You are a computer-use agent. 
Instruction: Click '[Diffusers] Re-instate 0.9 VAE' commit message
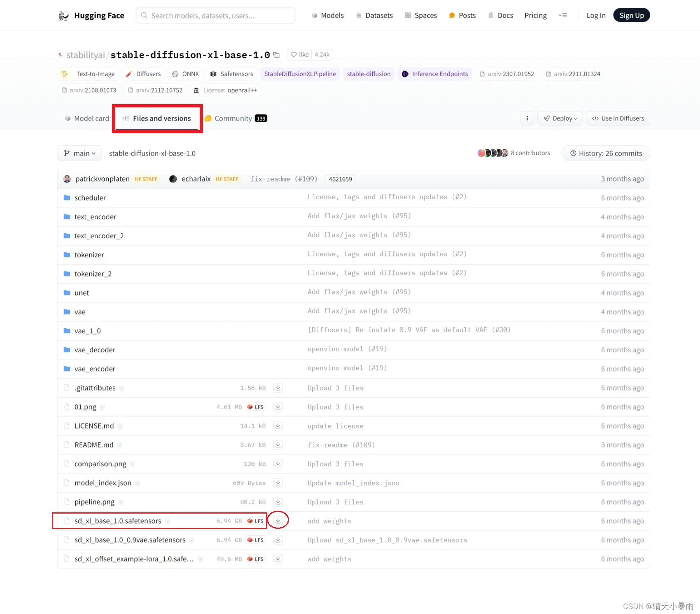(x=409, y=330)
